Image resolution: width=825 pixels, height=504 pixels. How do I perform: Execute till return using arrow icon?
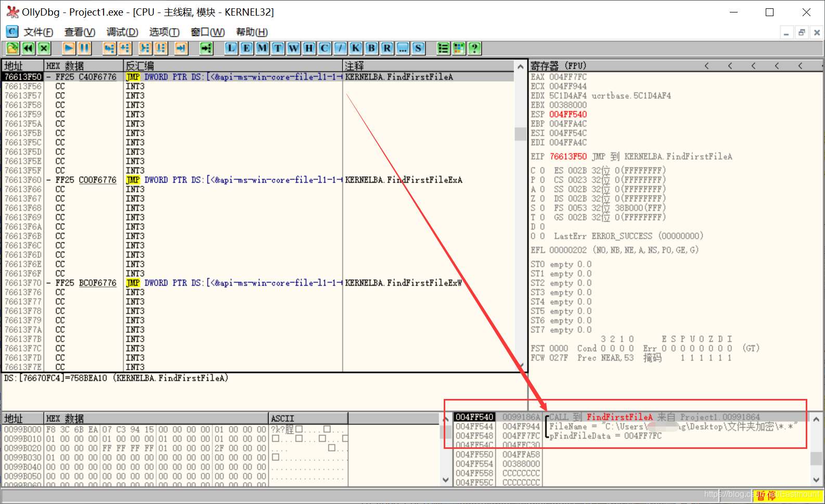pyautogui.click(x=181, y=48)
